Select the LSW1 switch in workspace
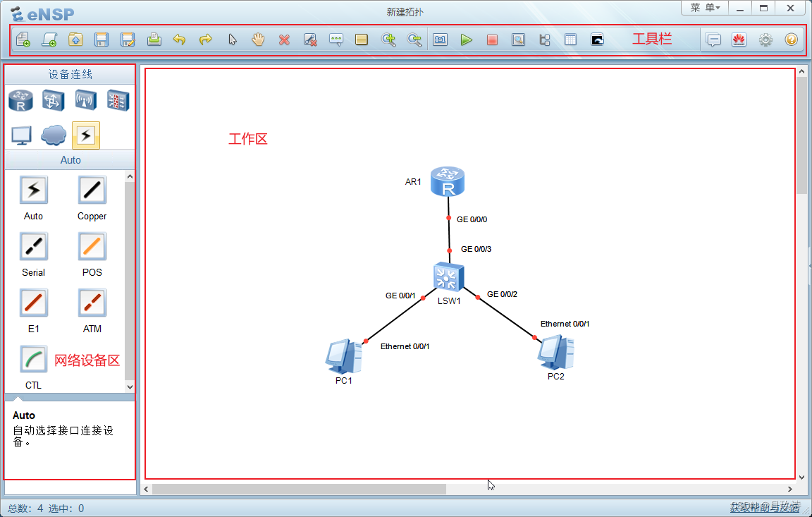 tap(448, 277)
